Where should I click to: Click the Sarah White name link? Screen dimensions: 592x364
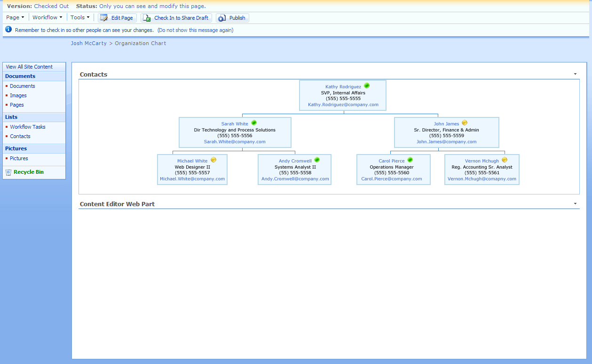[x=235, y=124]
